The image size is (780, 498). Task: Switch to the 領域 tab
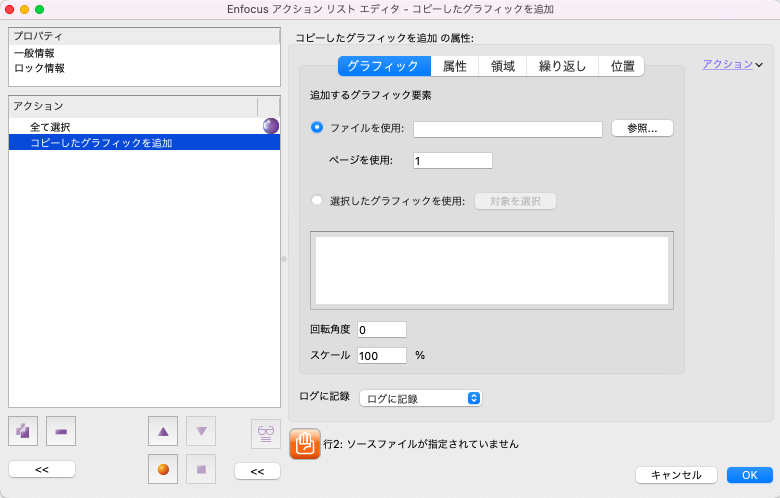tap(502, 66)
